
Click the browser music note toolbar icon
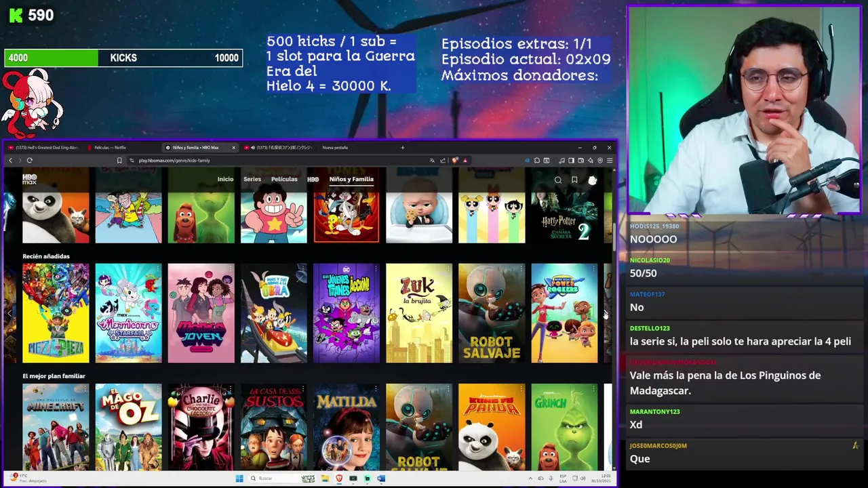561,161
